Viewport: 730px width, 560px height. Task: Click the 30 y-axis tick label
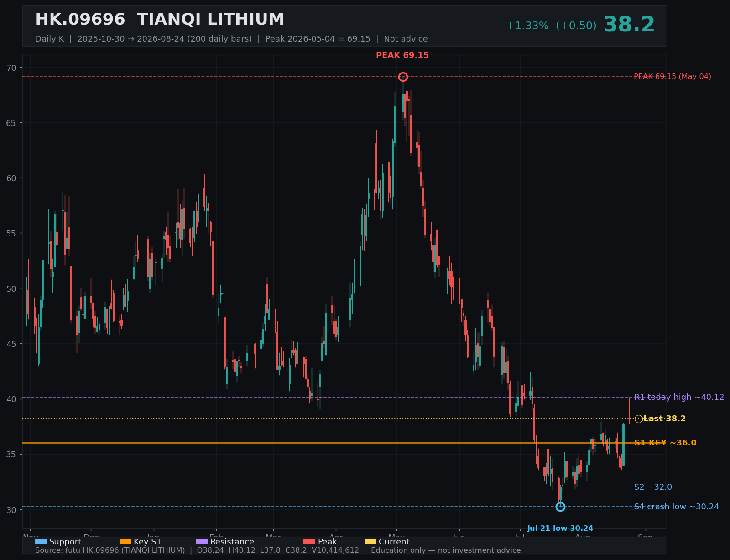pyautogui.click(x=11, y=510)
